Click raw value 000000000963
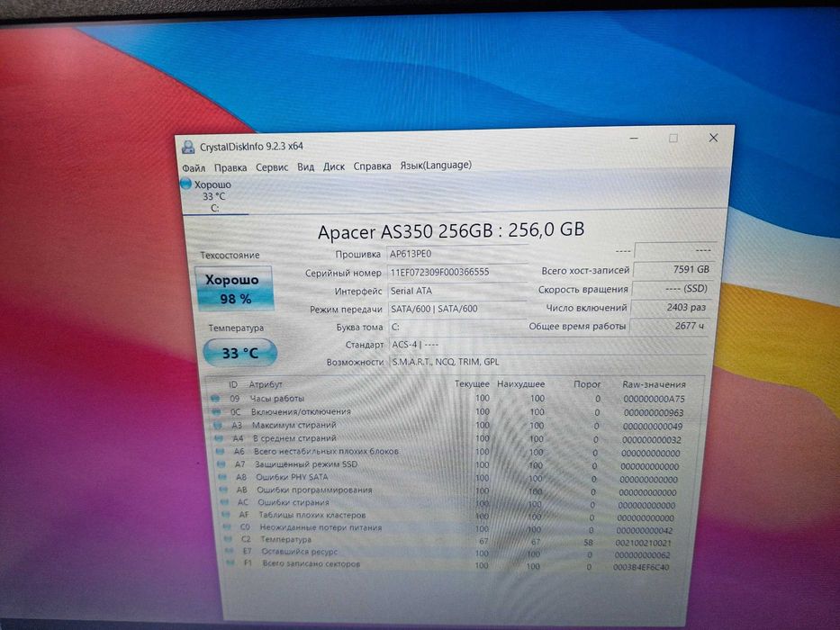The width and height of the screenshot is (840, 630). click(x=654, y=413)
